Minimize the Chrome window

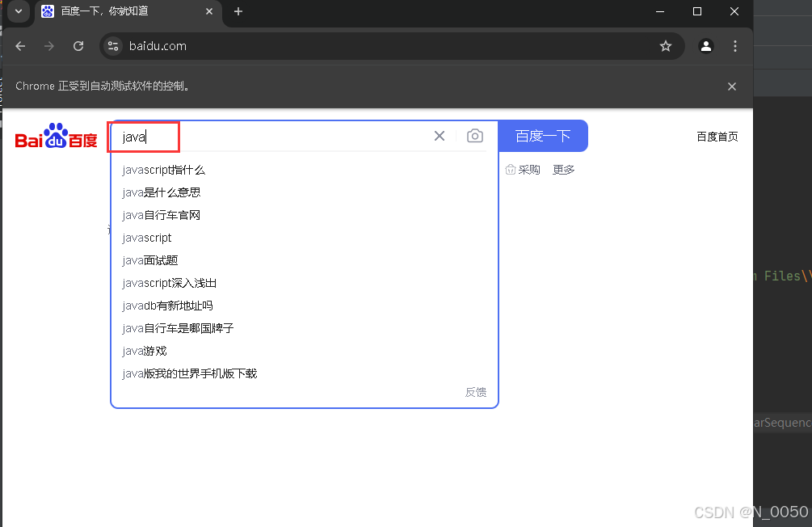point(660,11)
